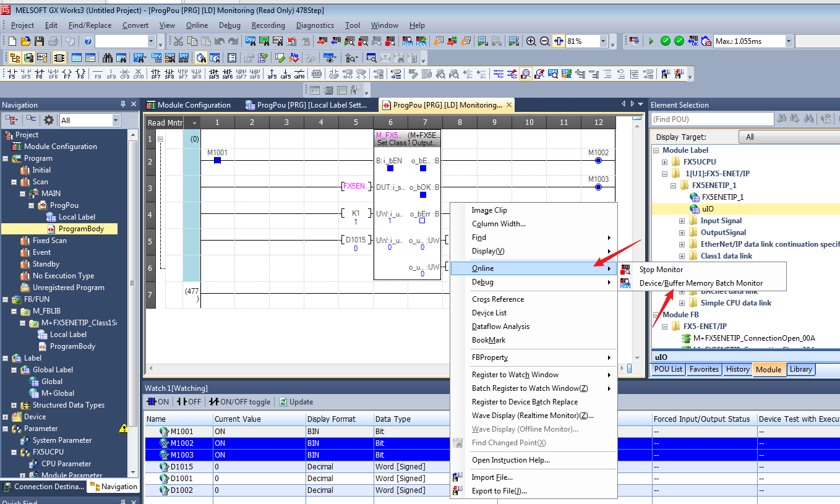Click the binoculars Find icon in toolbar
The height and width of the screenshot is (504, 840).
108,58
